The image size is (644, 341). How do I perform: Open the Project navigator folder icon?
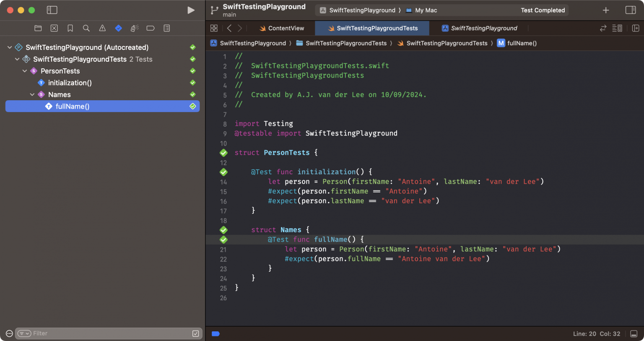[x=38, y=28]
